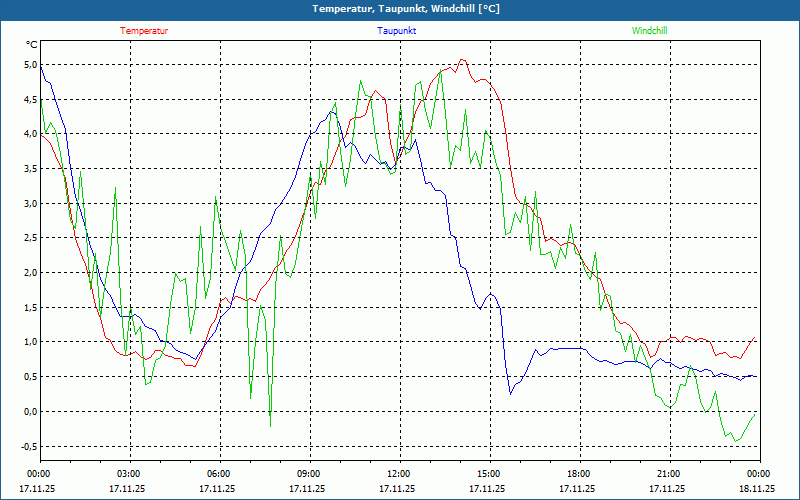Select the 09:00 time axis label
The height and width of the screenshot is (500, 800).
[x=309, y=474]
